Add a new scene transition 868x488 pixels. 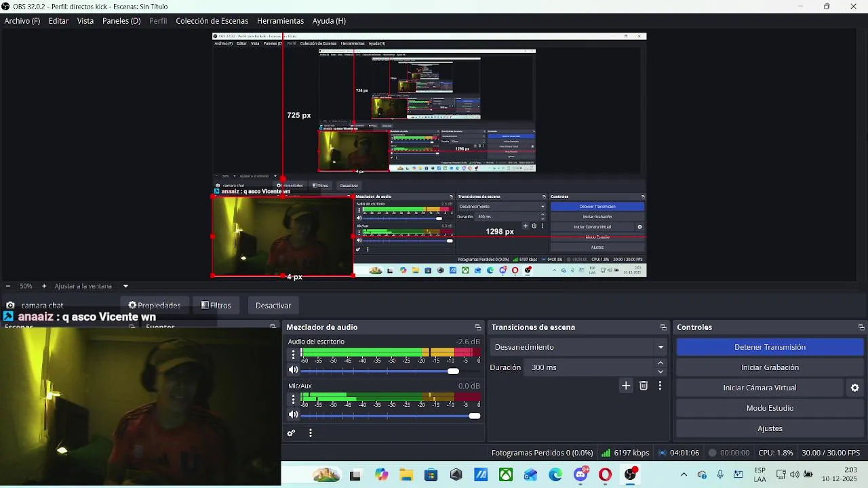point(626,386)
